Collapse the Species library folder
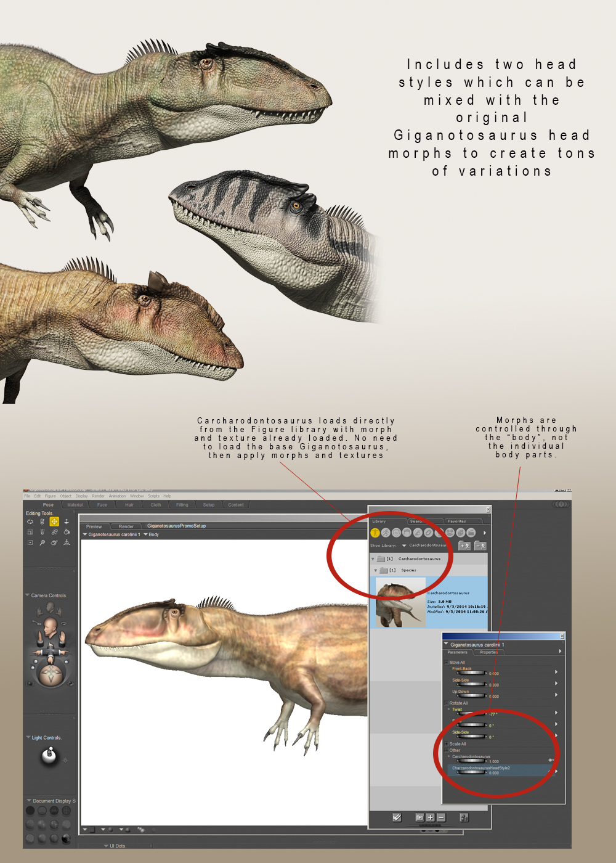Image resolution: width=616 pixels, height=863 pixels. click(x=376, y=571)
